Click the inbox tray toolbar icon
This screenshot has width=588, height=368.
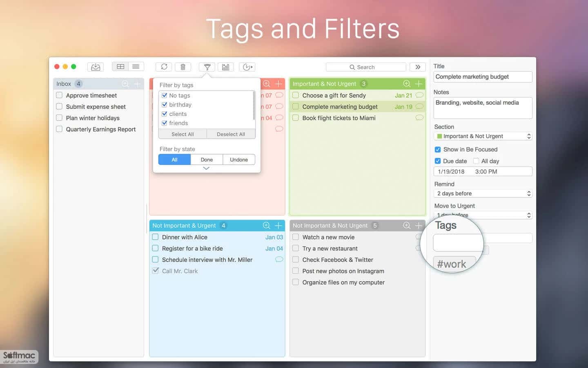[96, 67]
